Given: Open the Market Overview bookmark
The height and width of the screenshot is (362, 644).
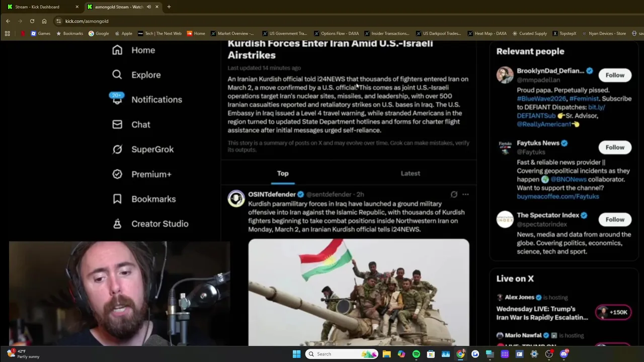Looking at the screenshot, I should pyautogui.click(x=232, y=34).
